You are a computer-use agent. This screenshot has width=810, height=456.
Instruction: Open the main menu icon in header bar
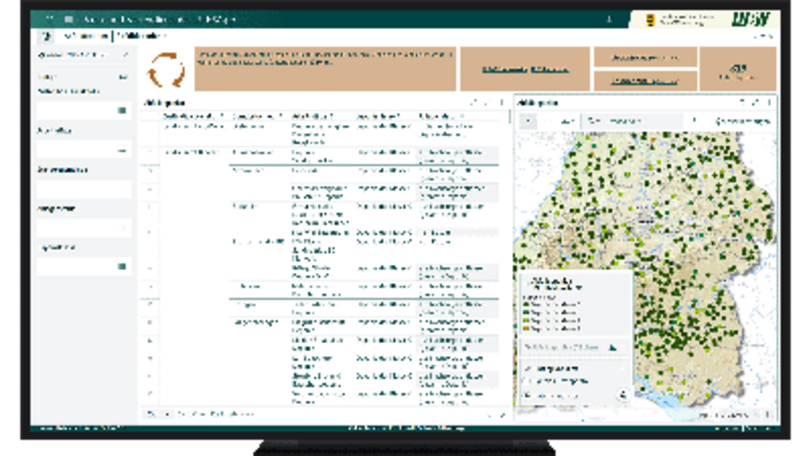pyautogui.click(x=71, y=19)
